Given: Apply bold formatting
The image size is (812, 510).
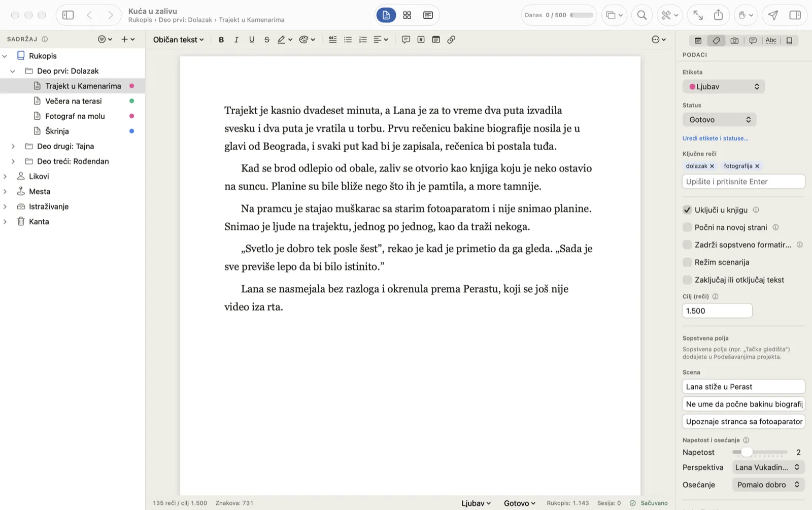Looking at the screenshot, I should click(x=221, y=40).
